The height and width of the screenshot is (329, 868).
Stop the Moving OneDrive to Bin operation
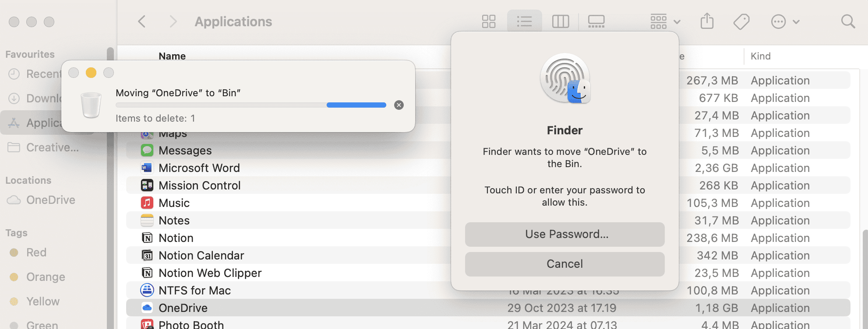[399, 105]
